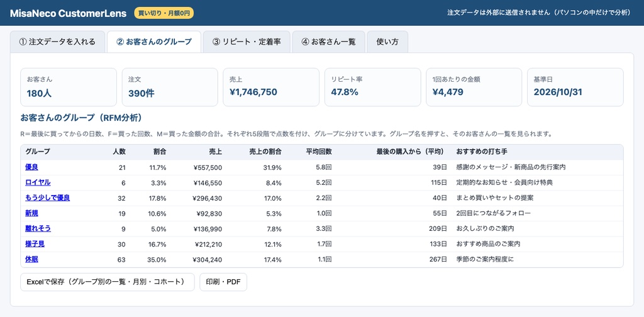Click the 印刷・PDF button

click(223, 282)
